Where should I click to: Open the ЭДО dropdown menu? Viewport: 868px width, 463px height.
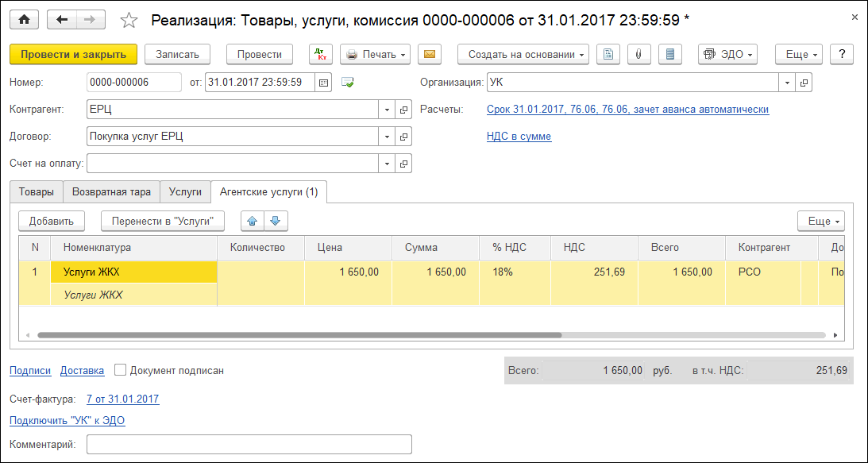coord(727,54)
